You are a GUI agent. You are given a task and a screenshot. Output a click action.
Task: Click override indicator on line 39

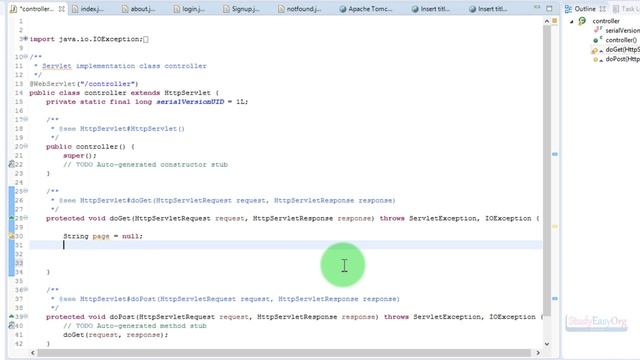tap(11, 316)
